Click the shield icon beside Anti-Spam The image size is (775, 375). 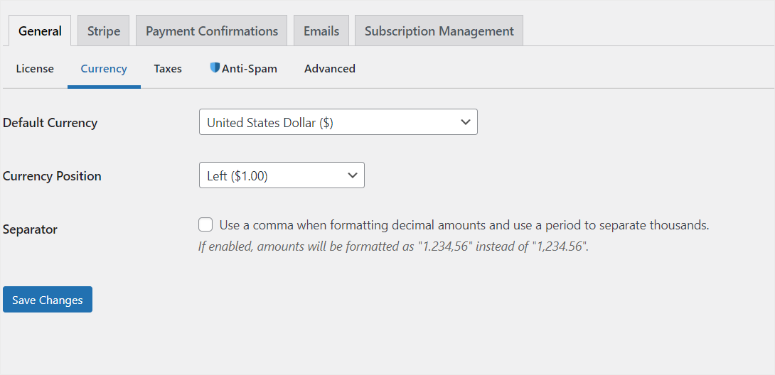[215, 68]
